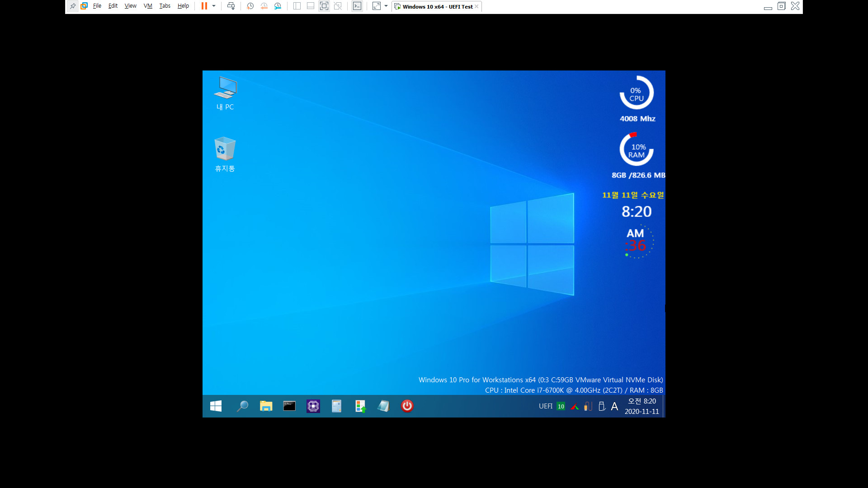Screen dimensions: 868x488
Task: Toggle full screen mode icon
Action: point(324,6)
